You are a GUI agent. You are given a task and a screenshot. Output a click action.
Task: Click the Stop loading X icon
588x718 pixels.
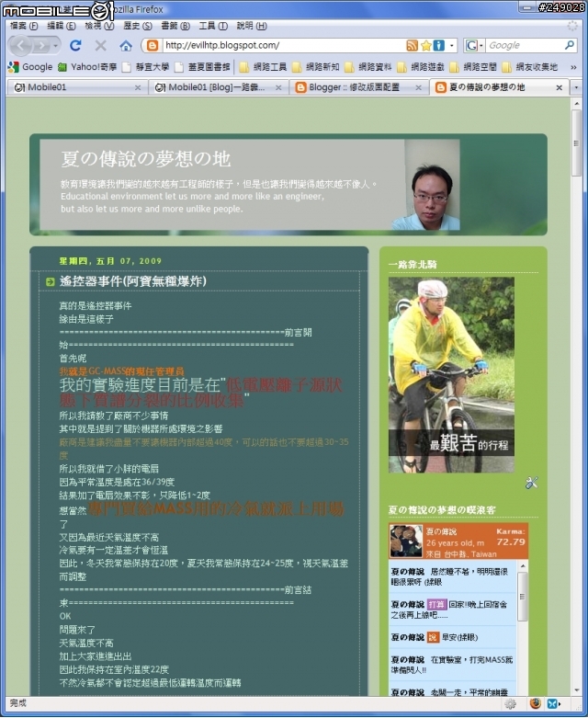pos(101,45)
